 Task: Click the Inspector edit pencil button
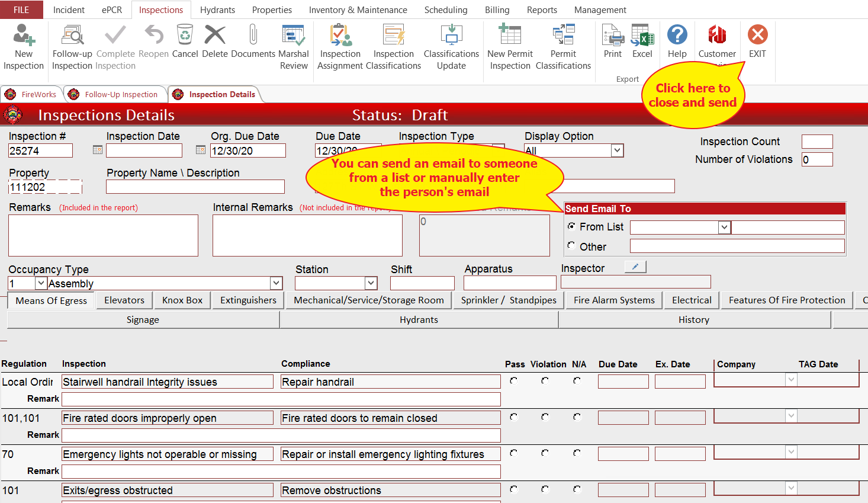[635, 267]
